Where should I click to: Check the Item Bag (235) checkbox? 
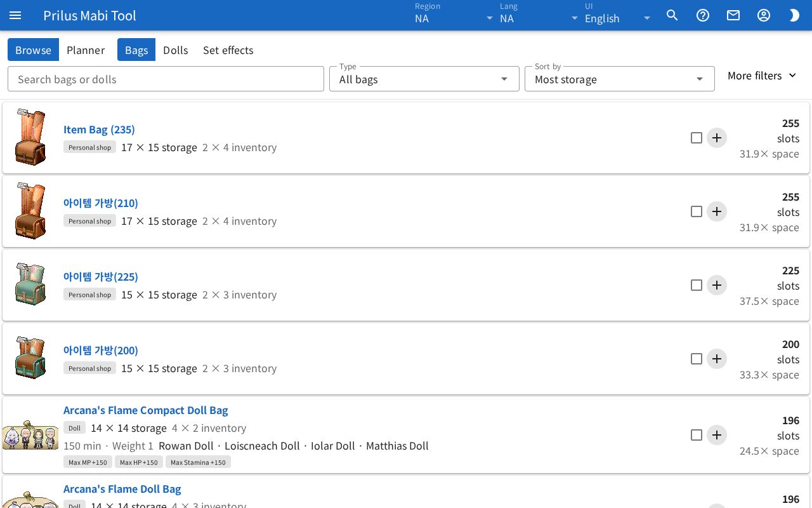[x=697, y=138]
